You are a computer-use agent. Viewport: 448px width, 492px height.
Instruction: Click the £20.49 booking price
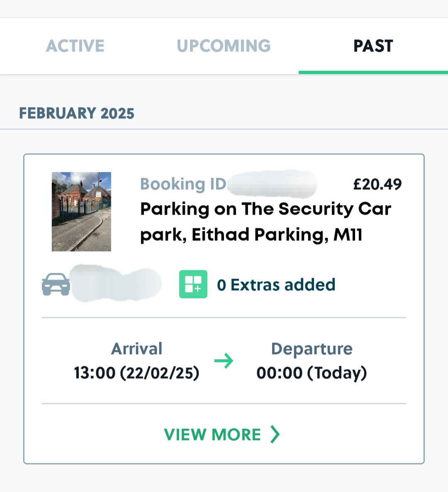click(377, 184)
